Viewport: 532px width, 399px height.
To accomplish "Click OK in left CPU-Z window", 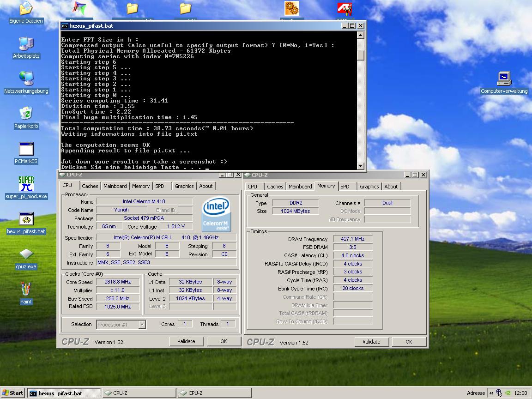I will 224,341.
